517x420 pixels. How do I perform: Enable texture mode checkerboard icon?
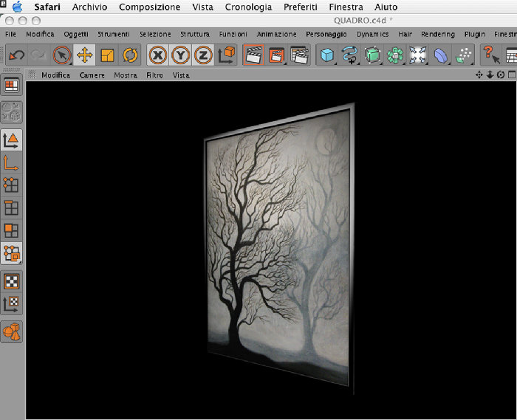12,282
